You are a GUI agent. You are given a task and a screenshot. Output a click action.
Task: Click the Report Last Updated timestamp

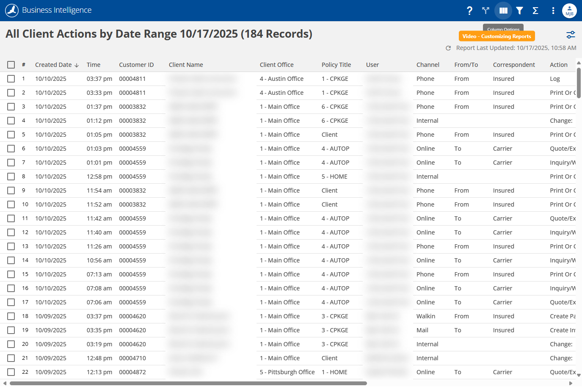coord(516,48)
